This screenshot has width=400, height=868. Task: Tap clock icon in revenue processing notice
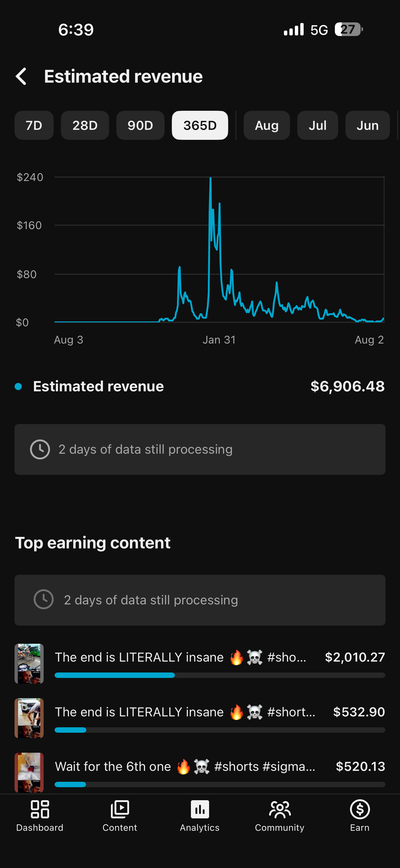pyautogui.click(x=40, y=449)
